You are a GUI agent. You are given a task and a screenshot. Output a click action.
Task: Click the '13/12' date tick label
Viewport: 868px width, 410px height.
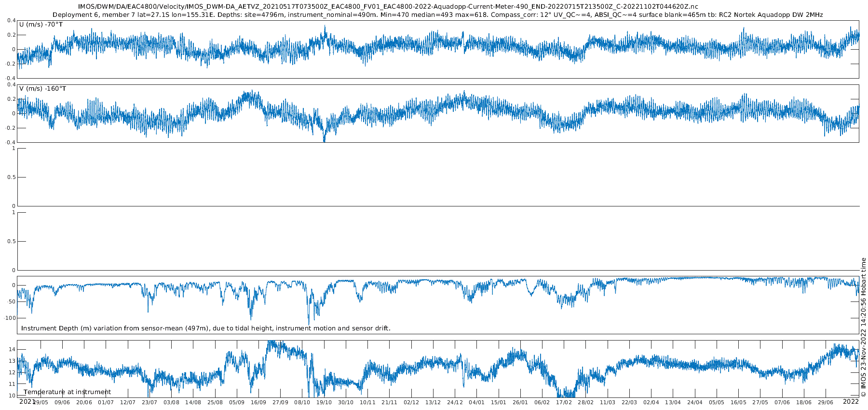tap(433, 402)
